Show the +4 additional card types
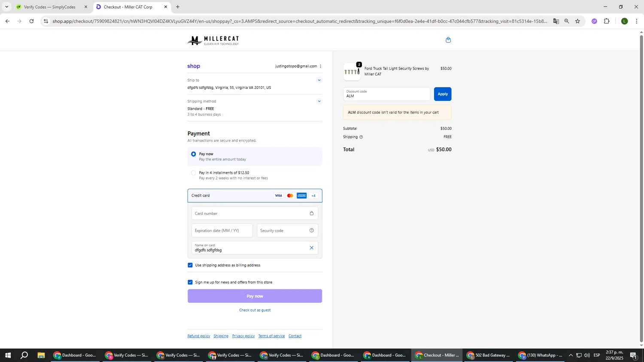This screenshot has width=644, height=362. (313, 196)
